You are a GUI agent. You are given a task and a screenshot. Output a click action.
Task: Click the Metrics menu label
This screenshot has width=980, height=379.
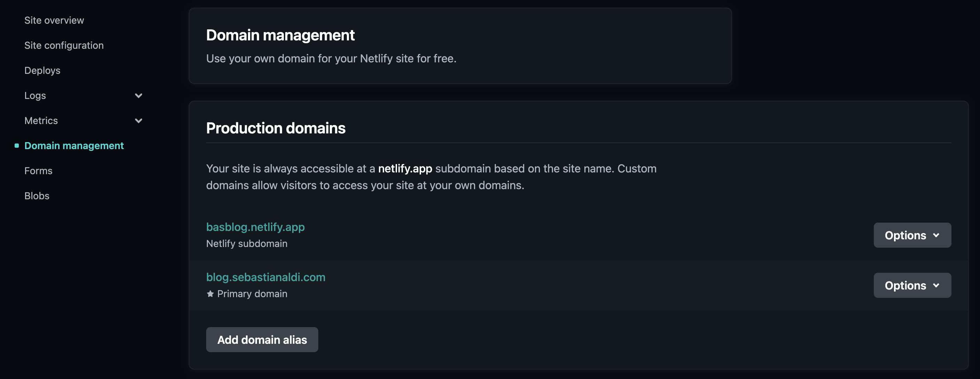41,120
